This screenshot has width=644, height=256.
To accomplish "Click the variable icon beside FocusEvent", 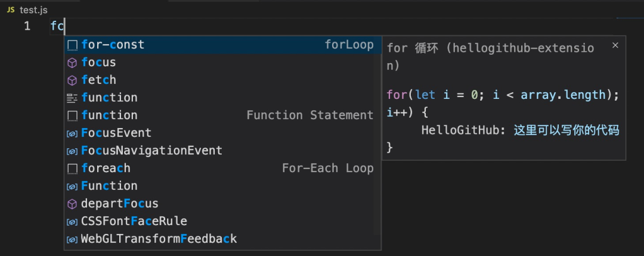I will click(72, 133).
